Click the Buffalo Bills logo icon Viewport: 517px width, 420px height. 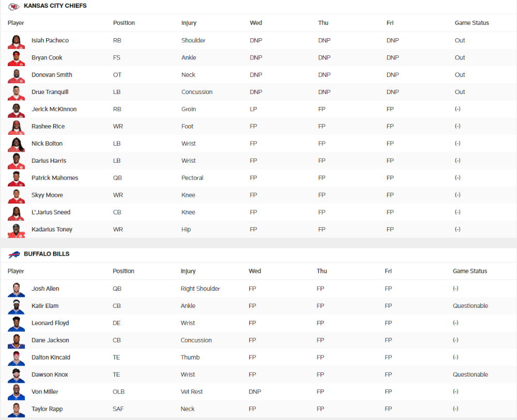click(14, 254)
